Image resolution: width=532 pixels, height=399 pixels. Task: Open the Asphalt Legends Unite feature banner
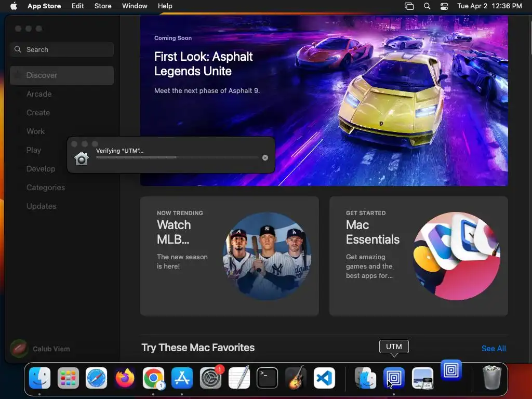(x=324, y=100)
